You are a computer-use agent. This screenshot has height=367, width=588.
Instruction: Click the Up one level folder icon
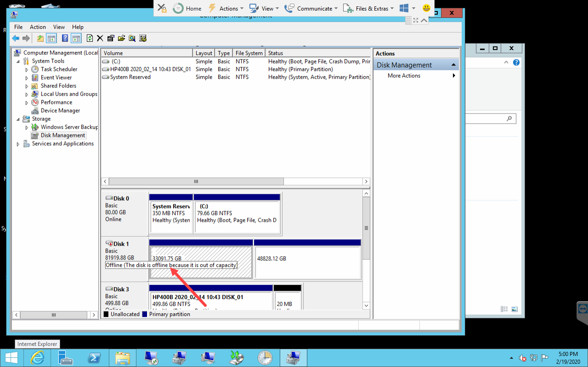[40, 39]
